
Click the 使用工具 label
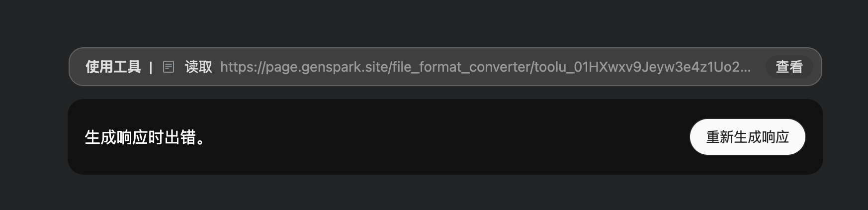click(x=113, y=67)
